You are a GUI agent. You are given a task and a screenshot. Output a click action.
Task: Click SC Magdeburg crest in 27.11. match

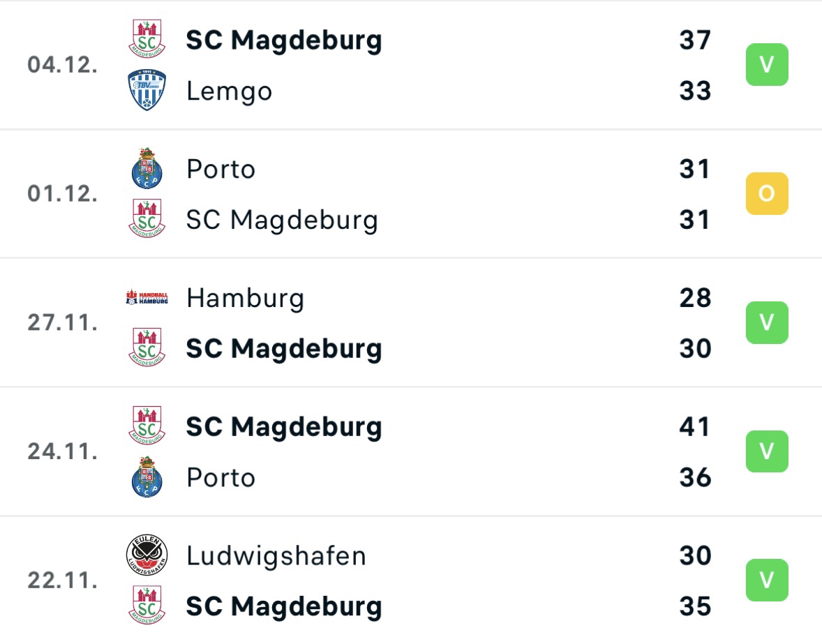[147, 347]
